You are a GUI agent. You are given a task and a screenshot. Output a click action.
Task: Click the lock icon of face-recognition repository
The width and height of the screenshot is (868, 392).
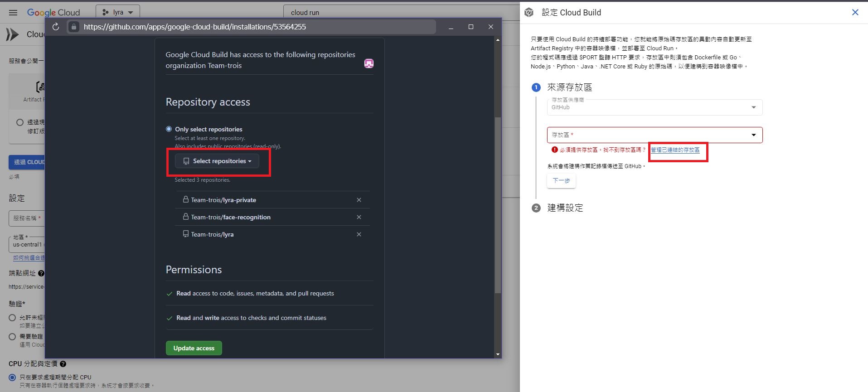click(185, 217)
